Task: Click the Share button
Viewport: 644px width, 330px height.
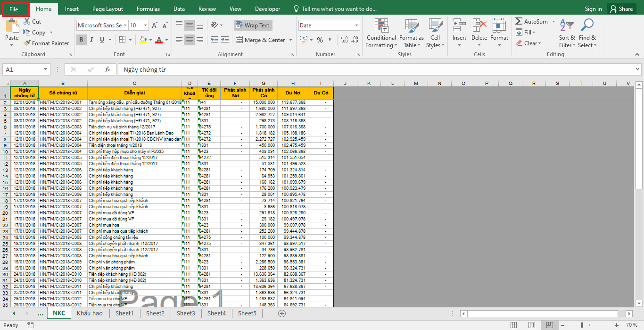Action: (620, 9)
